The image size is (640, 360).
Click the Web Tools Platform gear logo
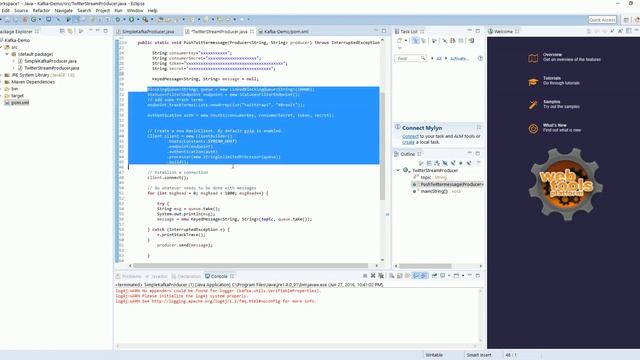click(x=565, y=184)
